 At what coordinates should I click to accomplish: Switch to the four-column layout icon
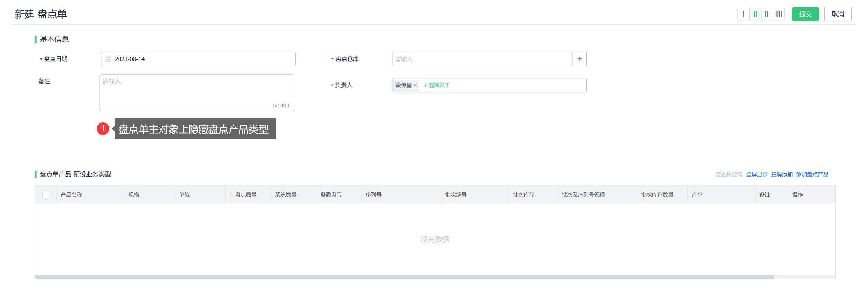[779, 14]
